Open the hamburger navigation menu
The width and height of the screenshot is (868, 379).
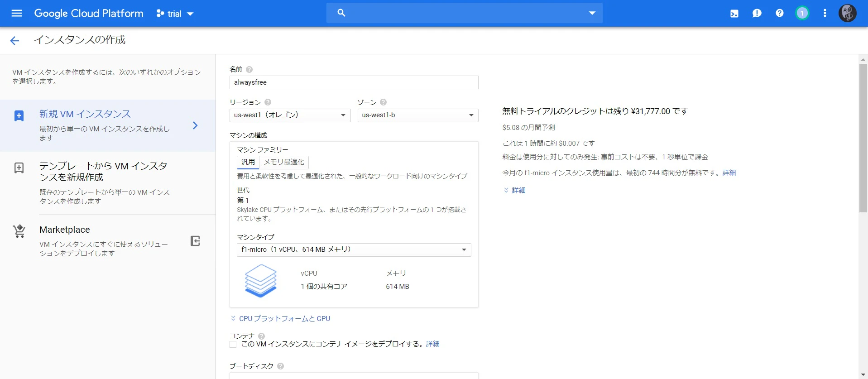point(17,13)
